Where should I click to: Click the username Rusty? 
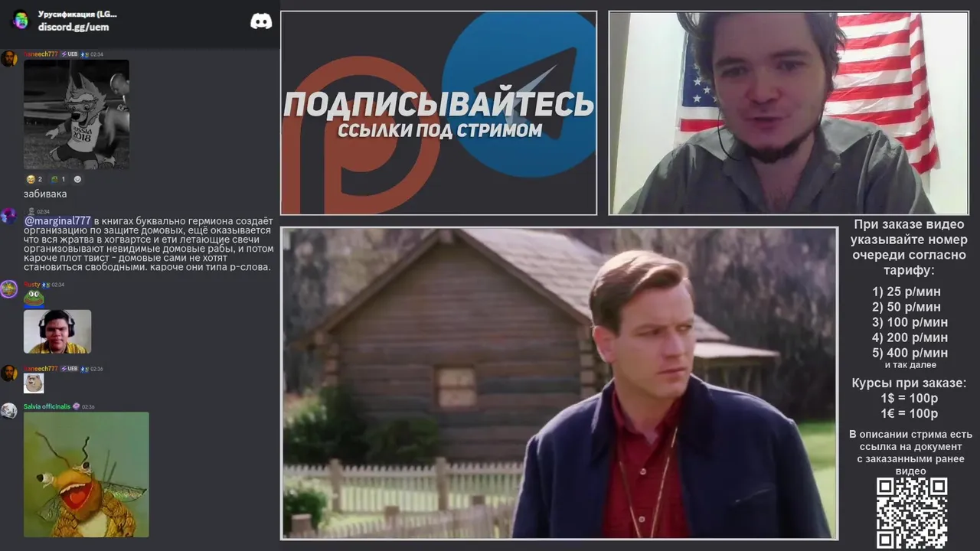click(x=31, y=285)
